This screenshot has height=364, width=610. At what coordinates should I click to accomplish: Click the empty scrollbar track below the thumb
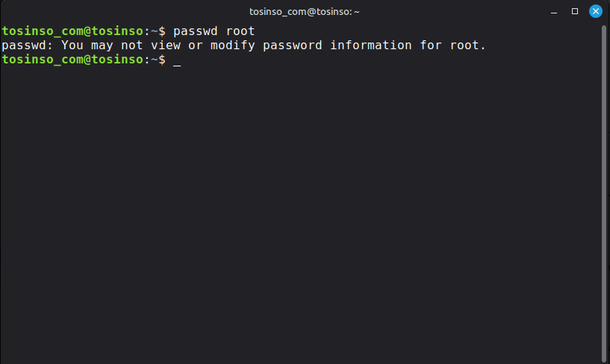605,360
